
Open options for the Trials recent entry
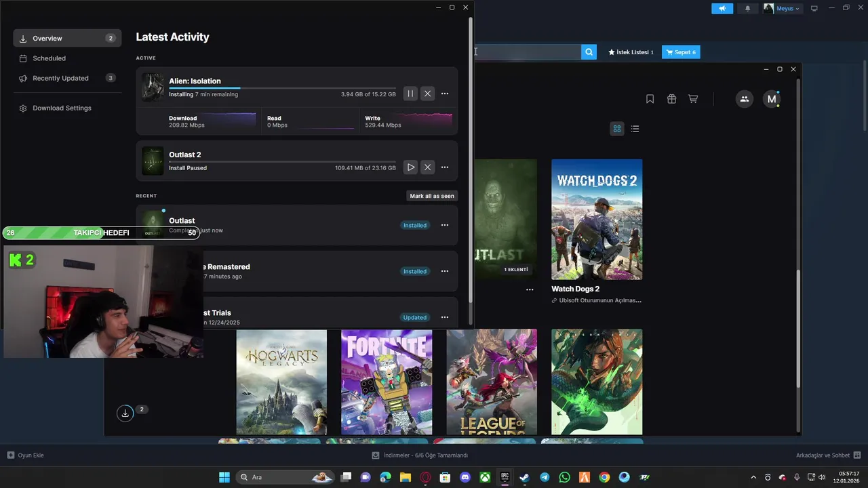coord(445,317)
